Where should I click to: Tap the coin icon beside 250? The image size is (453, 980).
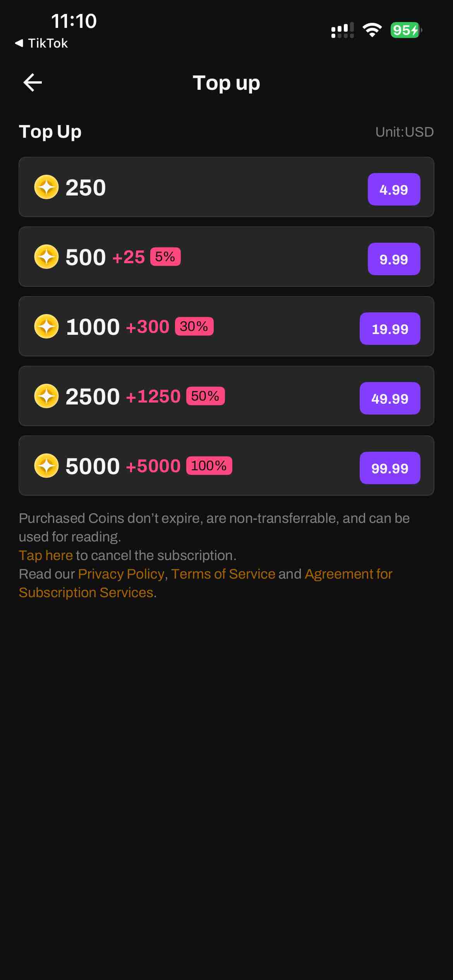[46, 187]
